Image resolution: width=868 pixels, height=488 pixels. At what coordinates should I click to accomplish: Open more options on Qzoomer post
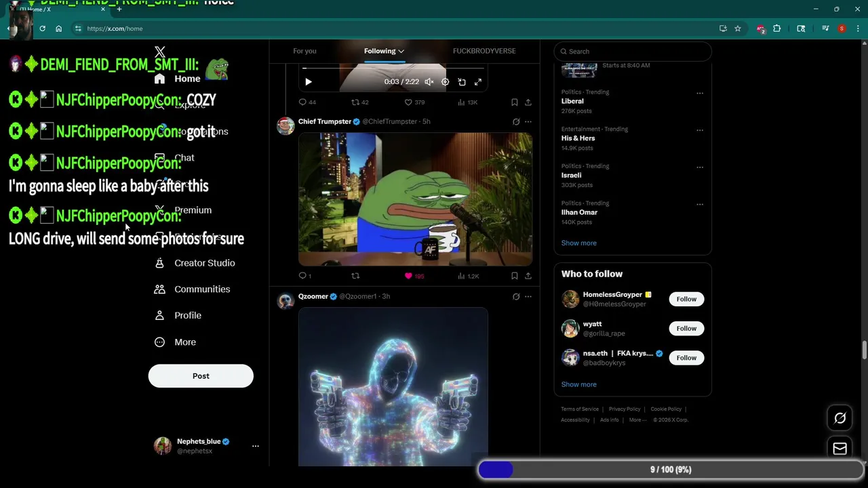528,297
